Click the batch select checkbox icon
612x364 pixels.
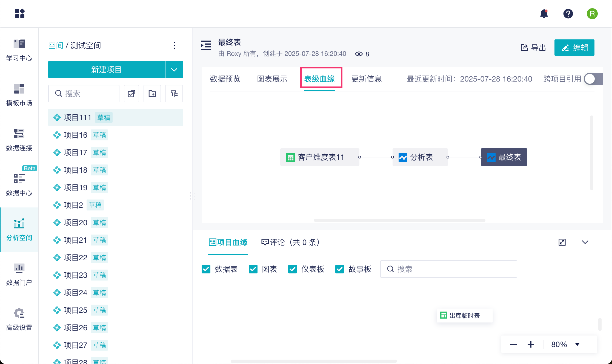131,94
